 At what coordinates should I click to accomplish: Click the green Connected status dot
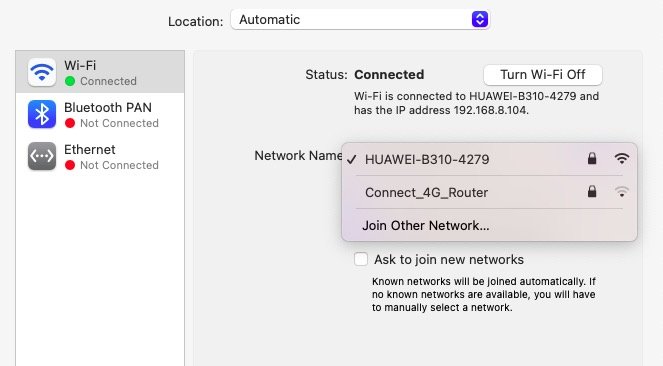(x=70, y=81)
